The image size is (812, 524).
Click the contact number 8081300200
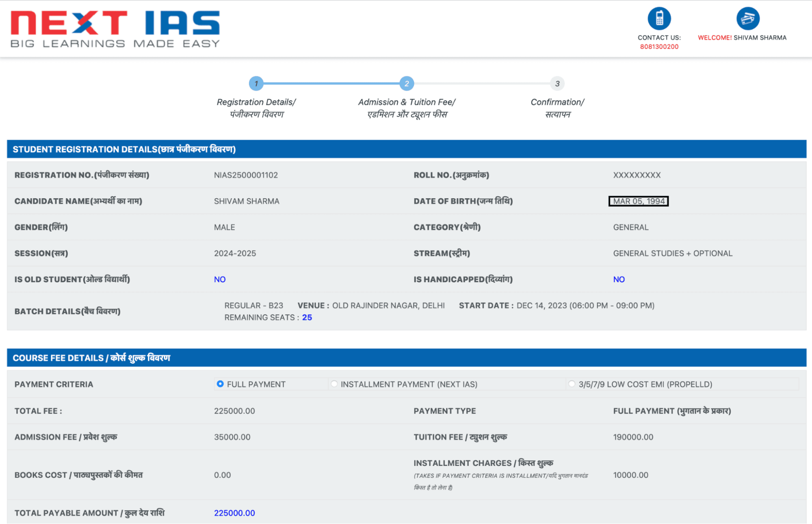[x=659, y=47]
